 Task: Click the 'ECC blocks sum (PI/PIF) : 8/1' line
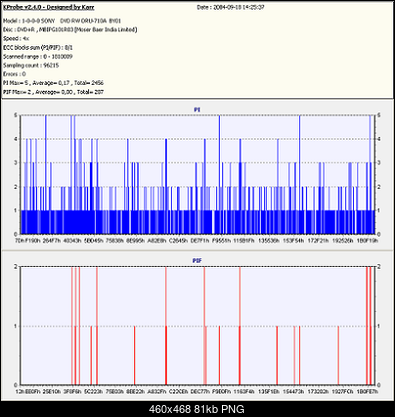38,48
